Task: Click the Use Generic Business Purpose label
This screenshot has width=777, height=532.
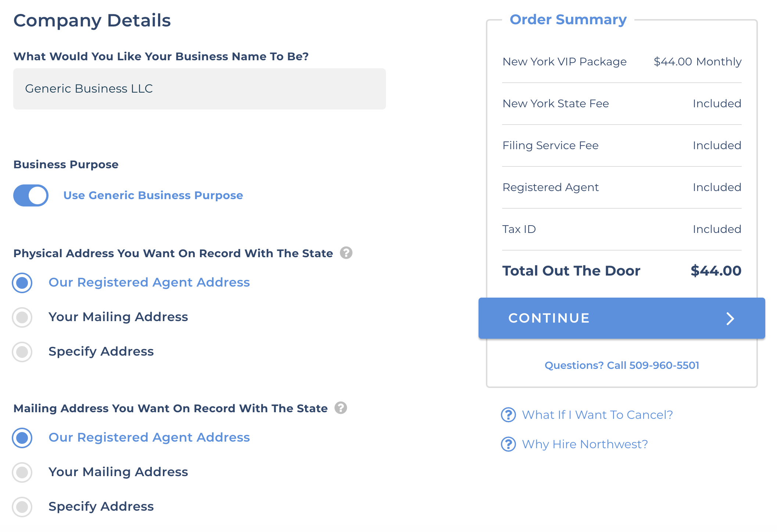Action: (153, 195)
